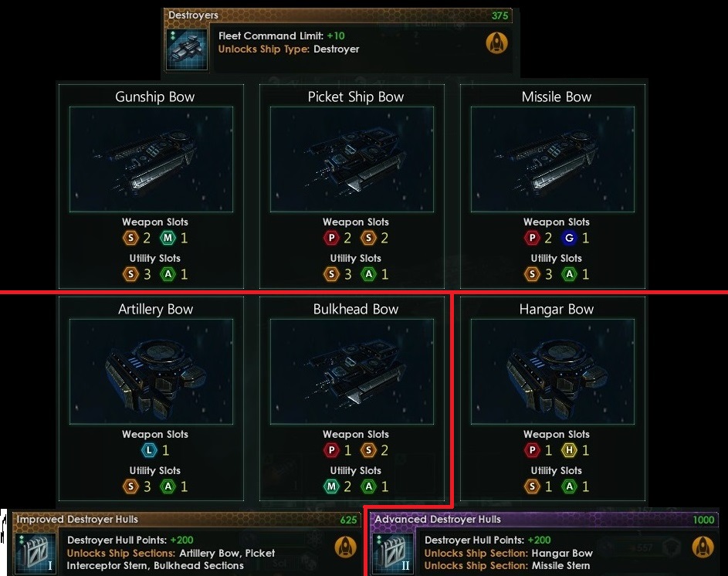
Task: Click the L weapon slot icon on Artillery Bow
Action: point(149,450)
